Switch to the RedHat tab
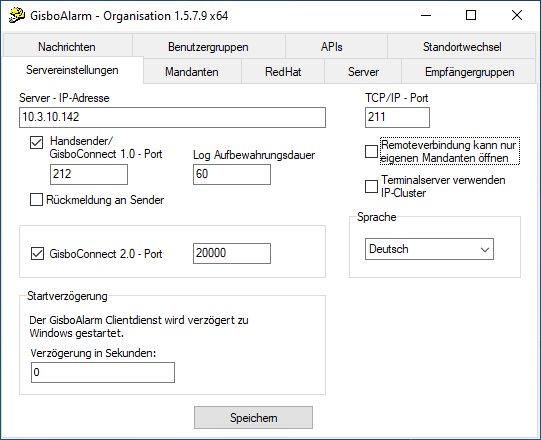The height and width of the screenshot is (440, 541). [283, 71]
